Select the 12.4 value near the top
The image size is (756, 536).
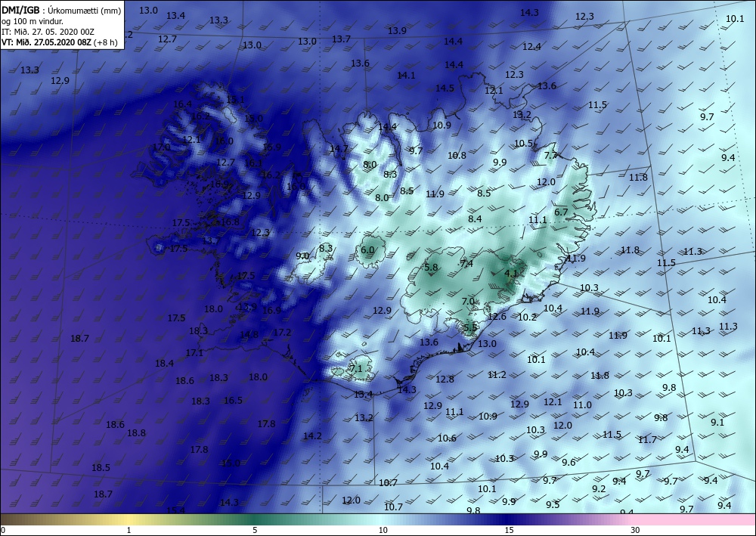[531, 47]
